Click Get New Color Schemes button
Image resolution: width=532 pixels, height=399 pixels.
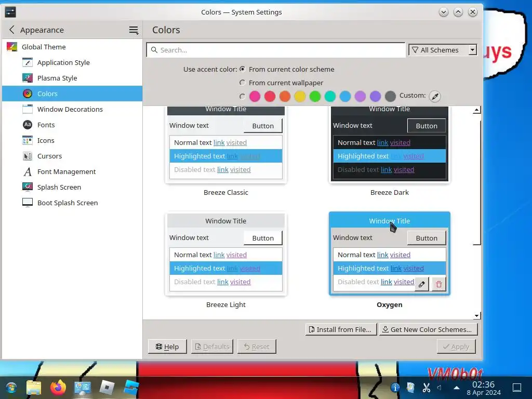[x=428, y=329]
